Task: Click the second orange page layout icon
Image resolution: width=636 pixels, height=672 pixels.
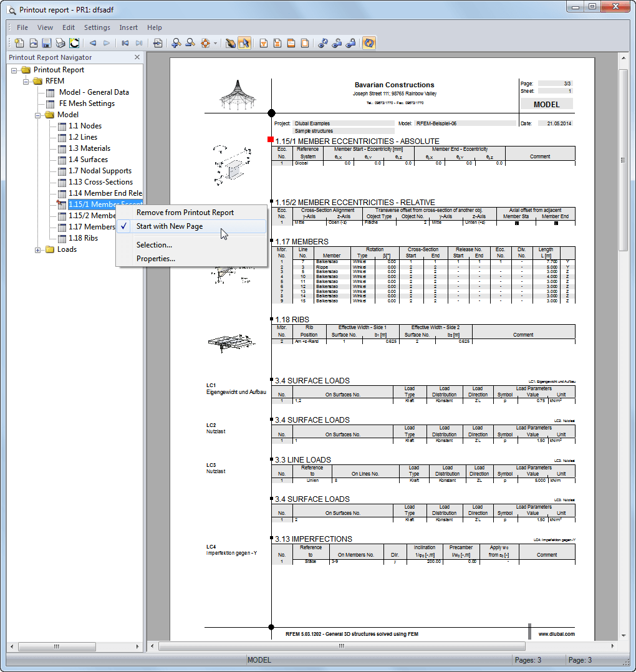Action: [277, 43]
